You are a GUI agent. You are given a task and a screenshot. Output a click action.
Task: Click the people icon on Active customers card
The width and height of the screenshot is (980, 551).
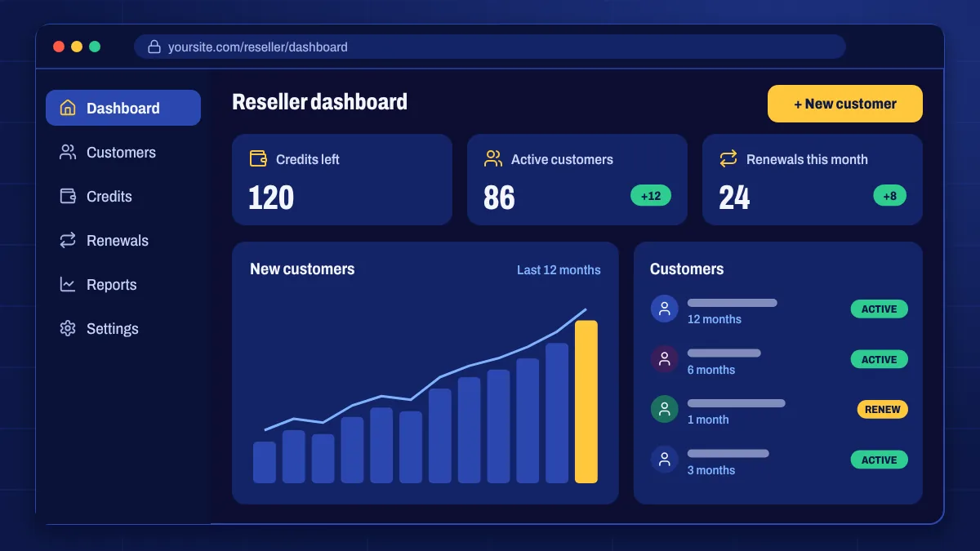[x=493, y=158]
